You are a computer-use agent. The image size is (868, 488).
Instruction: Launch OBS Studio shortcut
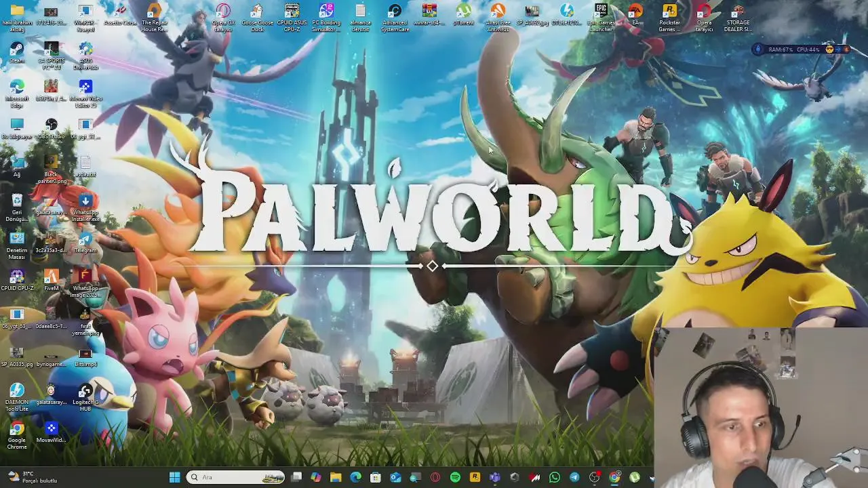coord(51,129)
